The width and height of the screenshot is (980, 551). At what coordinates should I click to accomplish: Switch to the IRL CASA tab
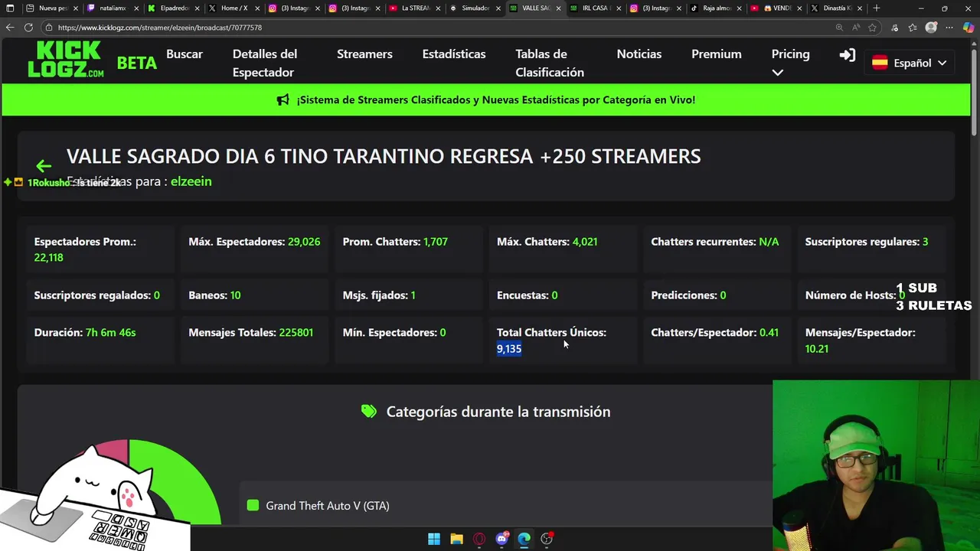(596, 8)
